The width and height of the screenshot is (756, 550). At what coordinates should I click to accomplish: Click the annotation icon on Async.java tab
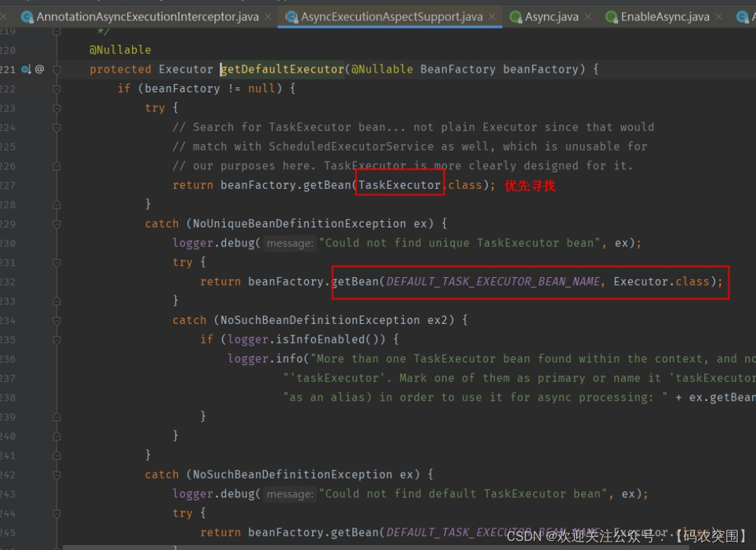515,17
